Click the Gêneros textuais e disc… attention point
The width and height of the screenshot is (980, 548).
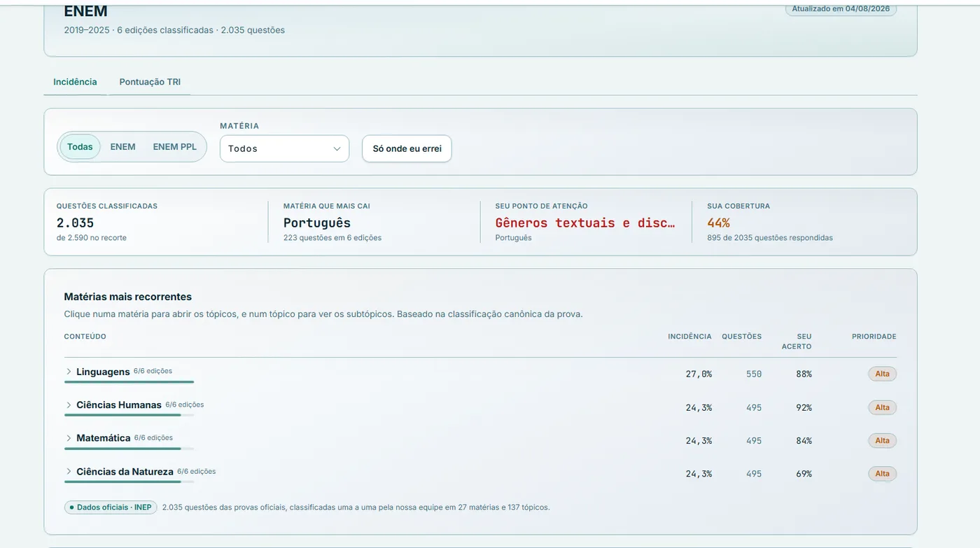pyautogui.click(x=585, y=223)
